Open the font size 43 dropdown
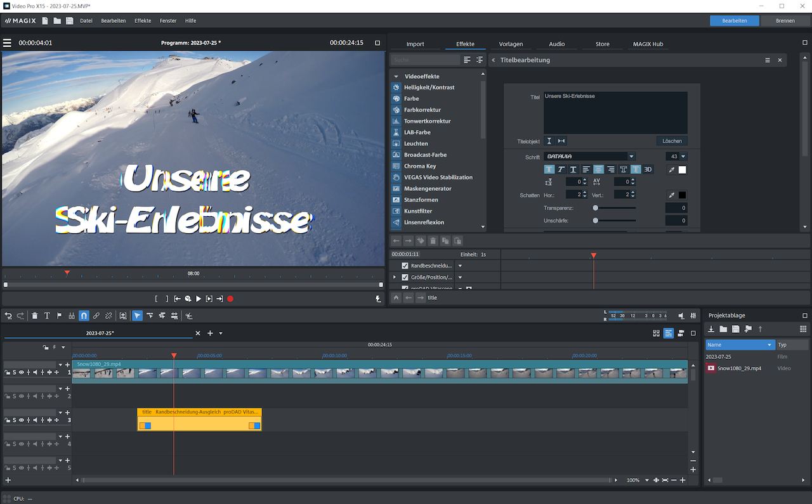This screenshot has width=812, height=504. click(683, 157)
